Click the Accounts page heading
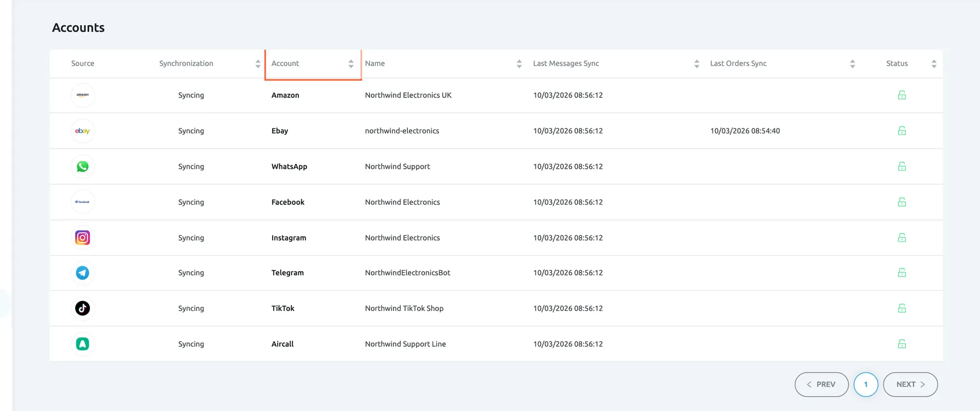 click(x=78, y=28)
